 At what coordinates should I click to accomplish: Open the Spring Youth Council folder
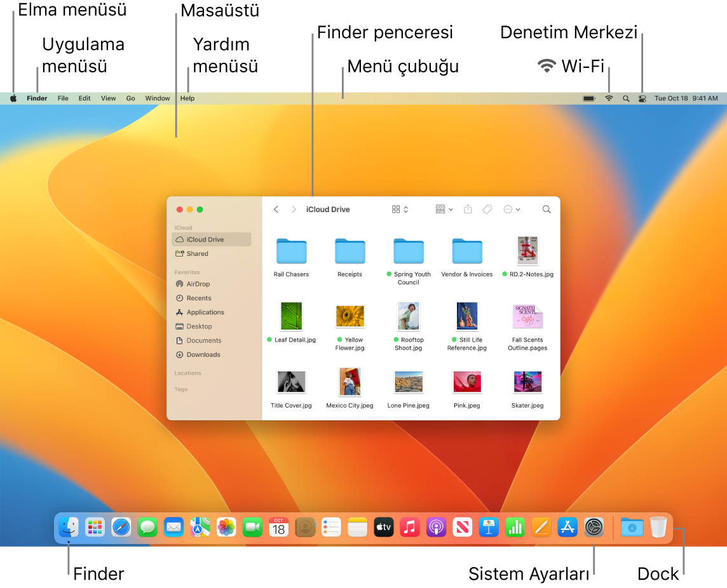tap(409, 251)
